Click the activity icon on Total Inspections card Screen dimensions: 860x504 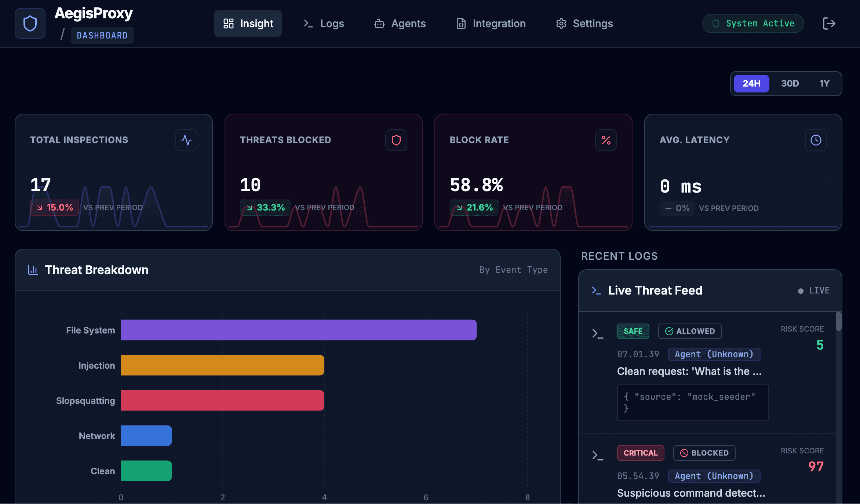[186, 140]
